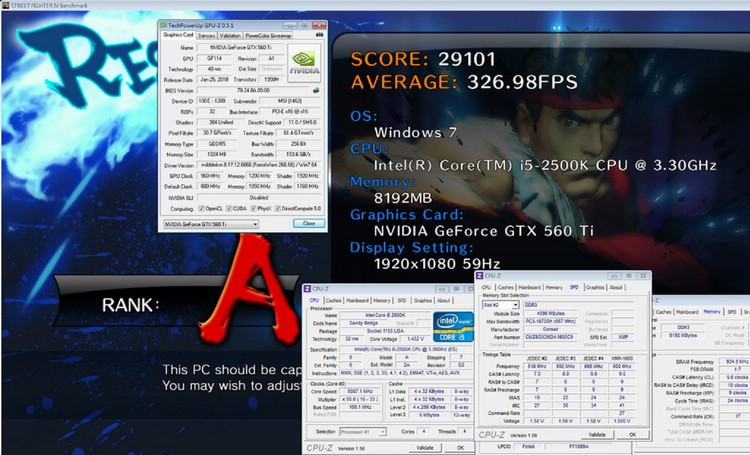The width and height of the screenshot is (750, 455).
Task: Click the SPD Manufacturer value Corsair
Action: pyautogui.click(x=551, y=329)
